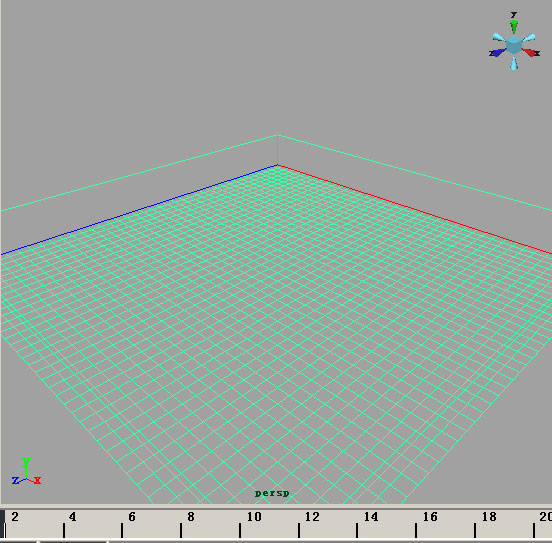
Task: Click the persp camera label
Action: pyautogui.click(x=272, y=493)
